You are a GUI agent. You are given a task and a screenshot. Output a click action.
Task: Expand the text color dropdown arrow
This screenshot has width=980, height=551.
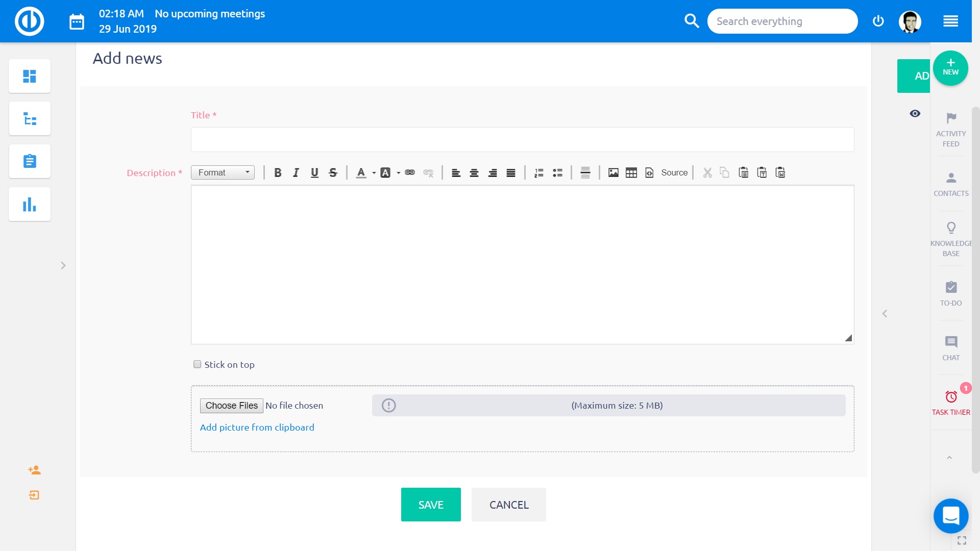[x=374, y=173]
